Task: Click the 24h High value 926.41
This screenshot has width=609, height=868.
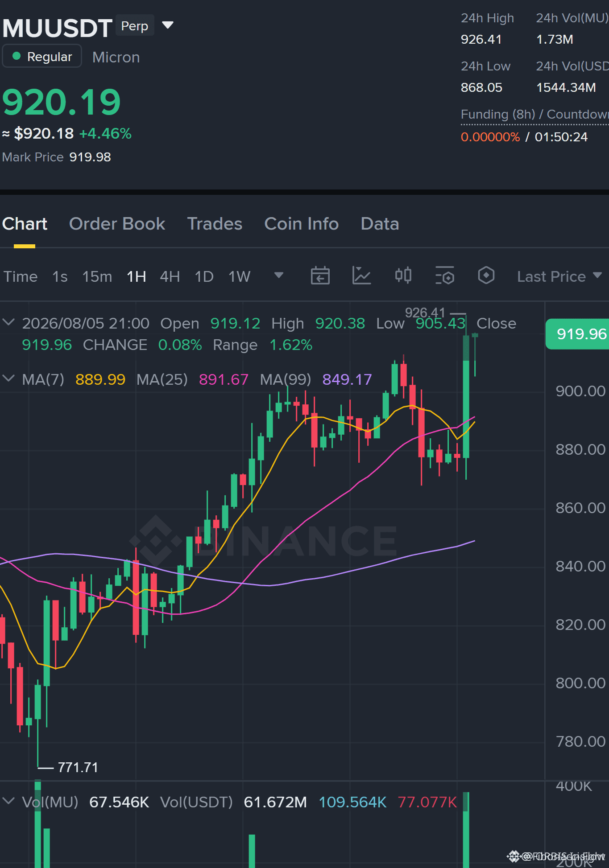Action: (481, 39)
